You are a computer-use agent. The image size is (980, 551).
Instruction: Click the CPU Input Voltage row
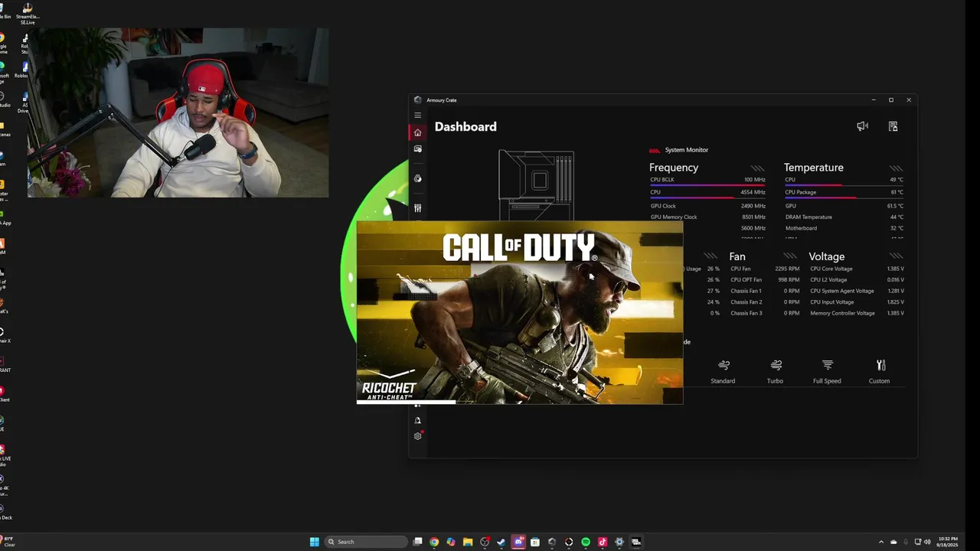[x=857, y=302]
